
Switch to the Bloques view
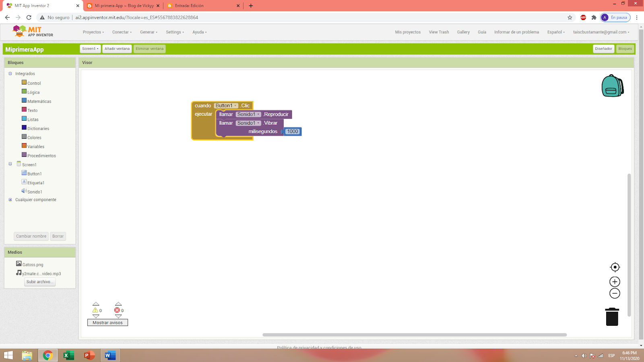[x=625, y=49]
